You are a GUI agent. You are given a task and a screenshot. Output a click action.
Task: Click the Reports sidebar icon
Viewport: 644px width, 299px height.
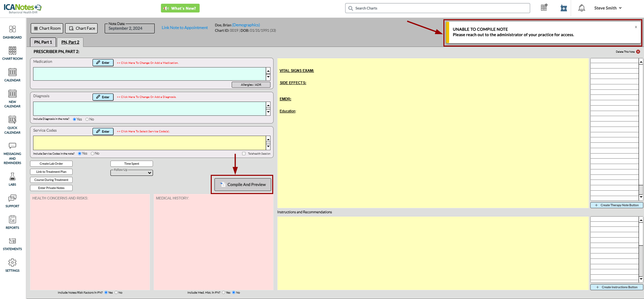tap(12, 222)
